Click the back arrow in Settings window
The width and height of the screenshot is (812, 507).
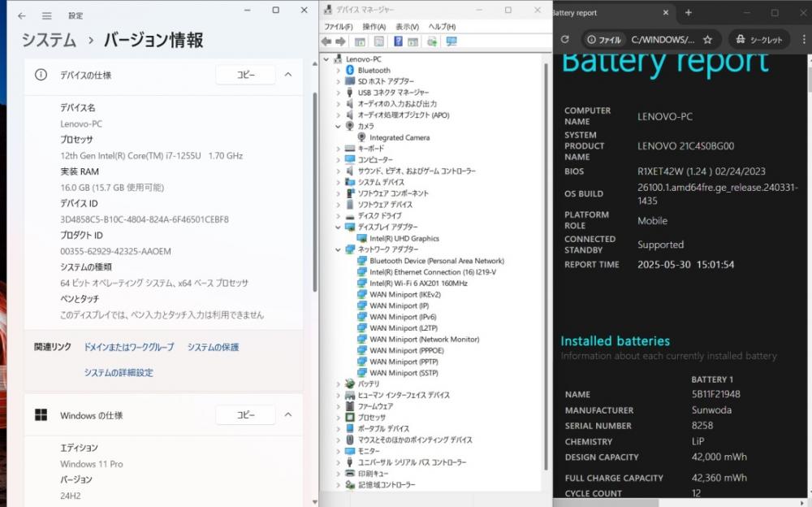pos(21,15)
